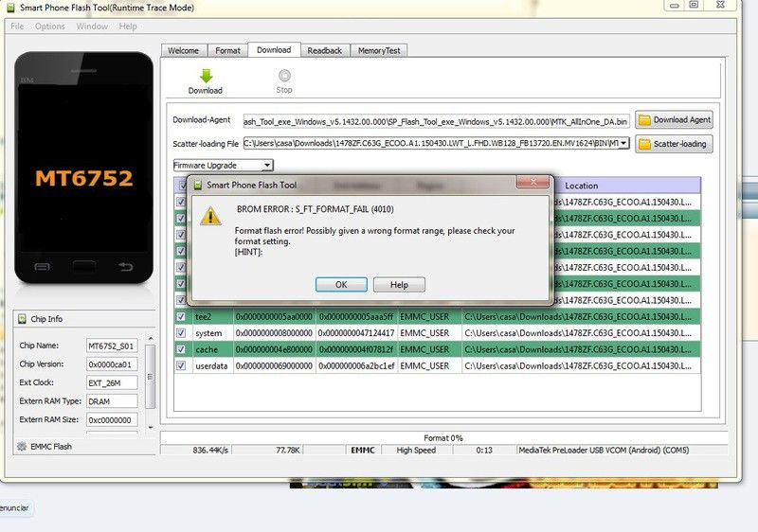Uncheck the userdata partition checkbox
Screen dimensions: 758x532
coord(181,365)
